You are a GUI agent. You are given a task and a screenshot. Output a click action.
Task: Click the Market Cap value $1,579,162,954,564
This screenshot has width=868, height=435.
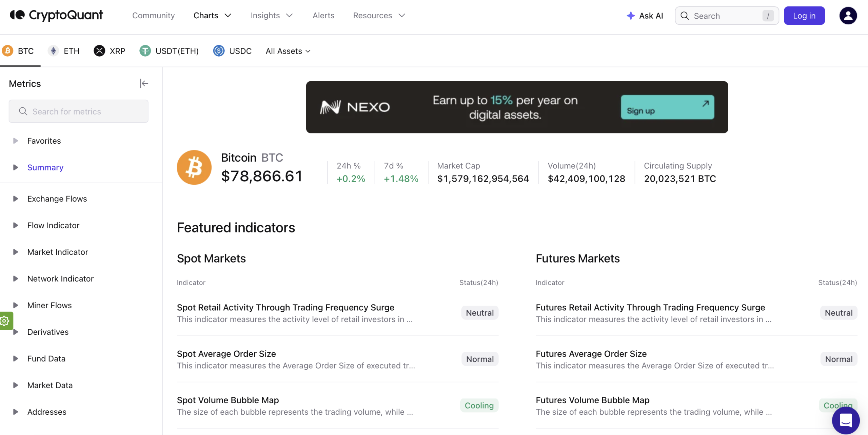(483, 179)
